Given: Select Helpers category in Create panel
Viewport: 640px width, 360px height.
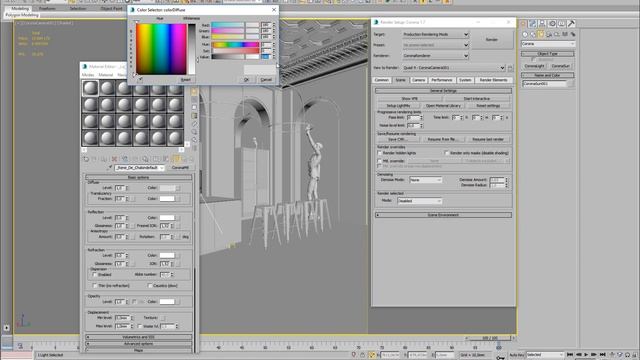Looking at the screenshot, I should (557, 34).
